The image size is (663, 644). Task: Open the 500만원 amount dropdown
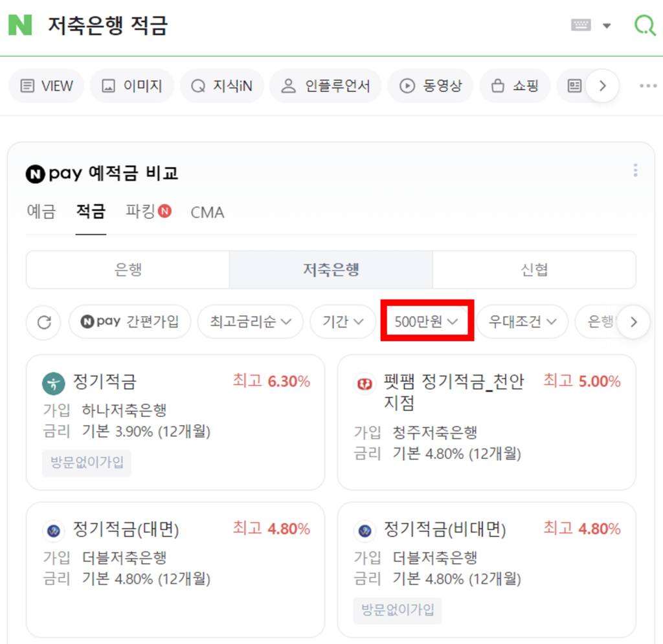click(427, 322)
